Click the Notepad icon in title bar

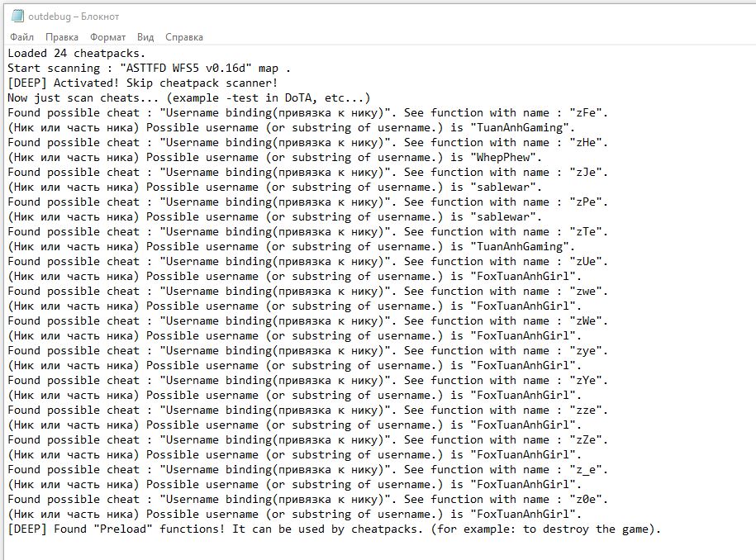pos(17,16)
